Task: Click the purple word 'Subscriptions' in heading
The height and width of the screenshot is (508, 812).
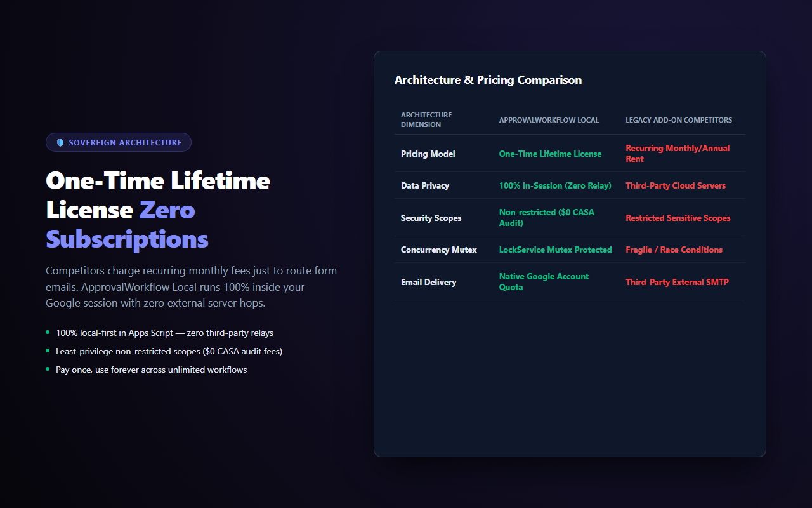Action: coord(127,239)
